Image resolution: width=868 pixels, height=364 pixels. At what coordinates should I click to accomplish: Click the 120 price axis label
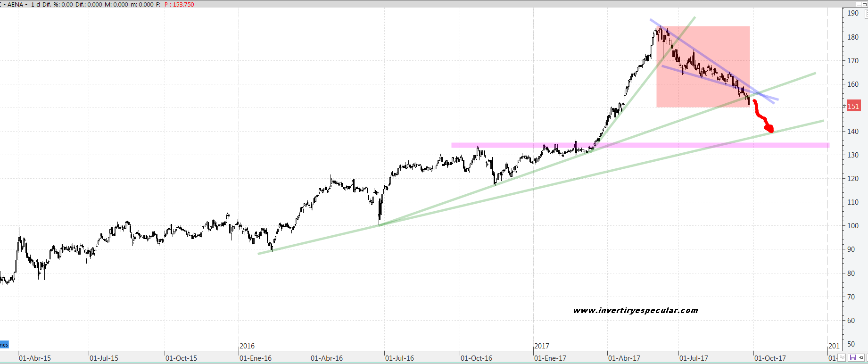pos(853,178)
